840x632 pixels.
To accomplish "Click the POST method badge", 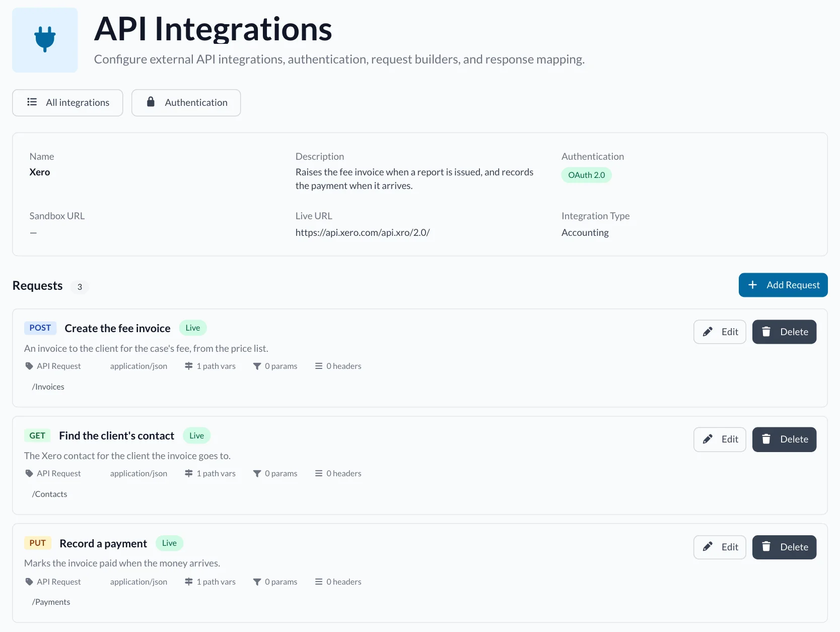I will pyautogui.click(x=40, y=328).
